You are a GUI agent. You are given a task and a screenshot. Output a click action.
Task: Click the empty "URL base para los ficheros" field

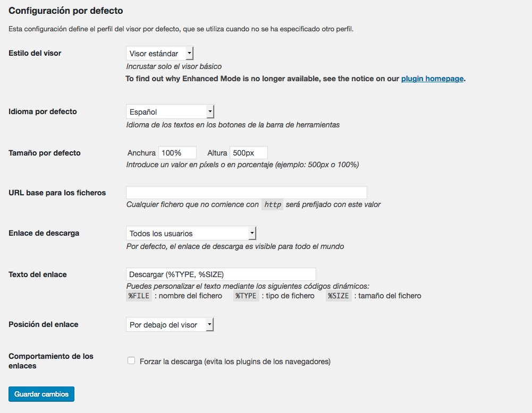(246, 192)
